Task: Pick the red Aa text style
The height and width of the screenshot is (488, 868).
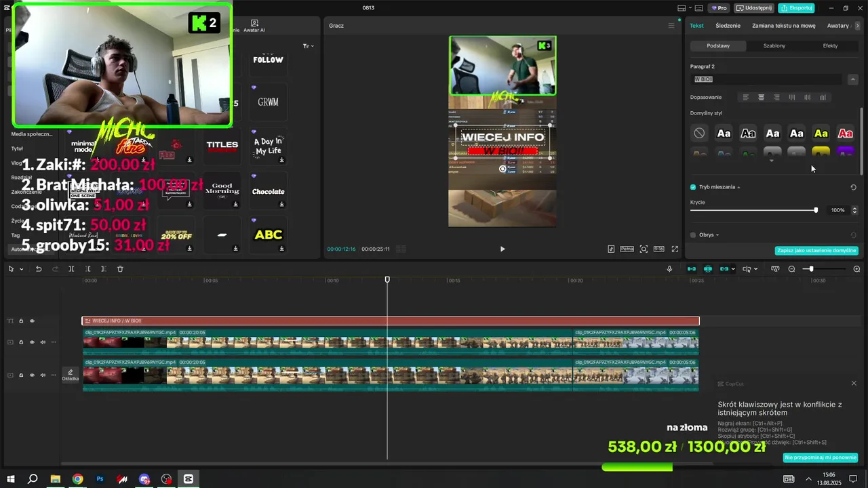Action: pyautogui.click(x=845, y=134)
